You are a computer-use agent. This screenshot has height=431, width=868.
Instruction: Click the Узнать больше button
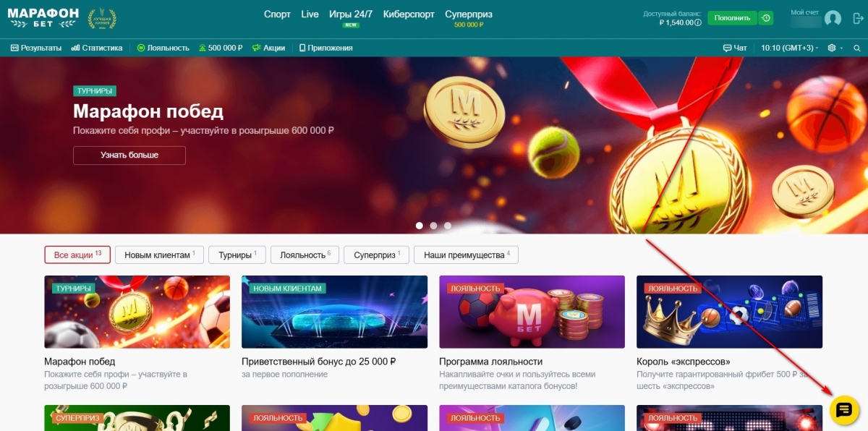coord(129,155)
